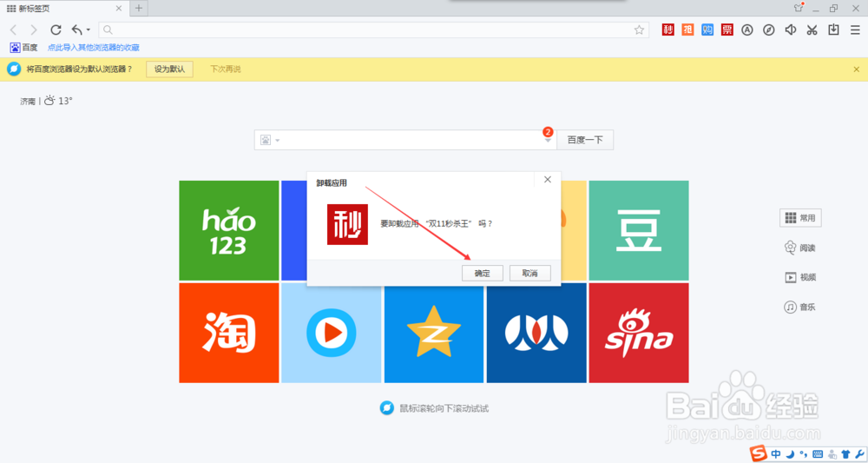Click the 济南 weather widget
The height and width of the screenshot is (463, 868).
[47, 101]
